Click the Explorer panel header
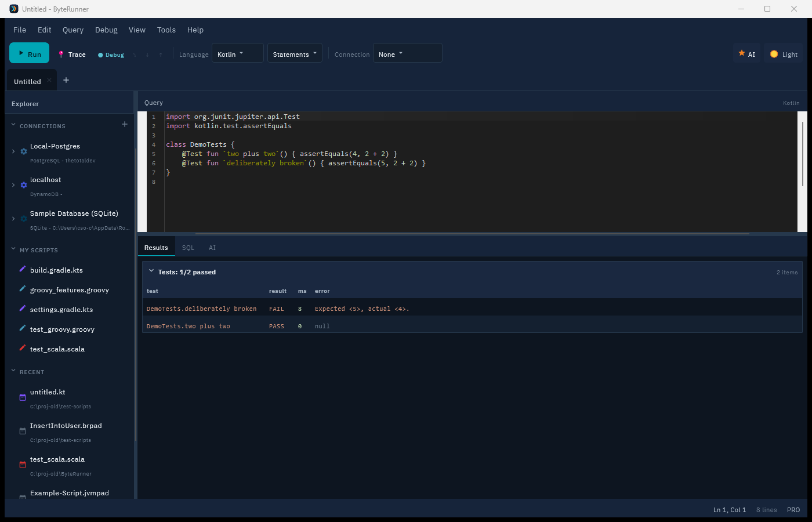 [x=69, y=104]
